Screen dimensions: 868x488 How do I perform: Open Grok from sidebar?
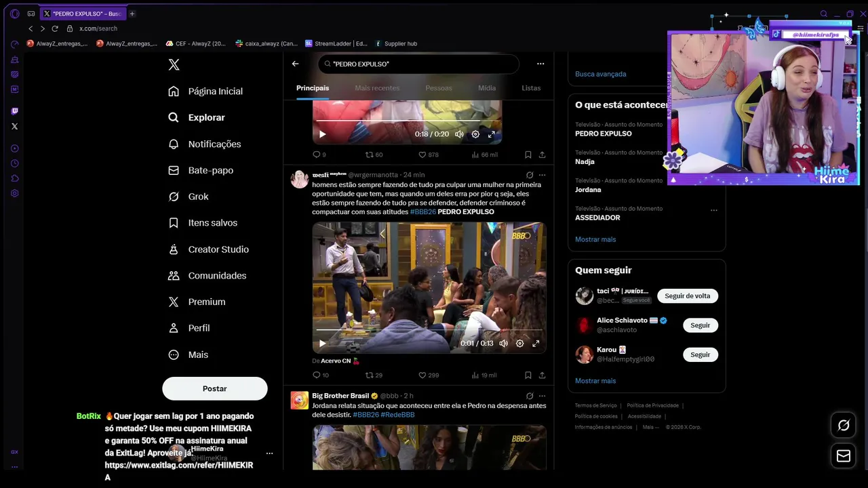[x=189, y=197]
